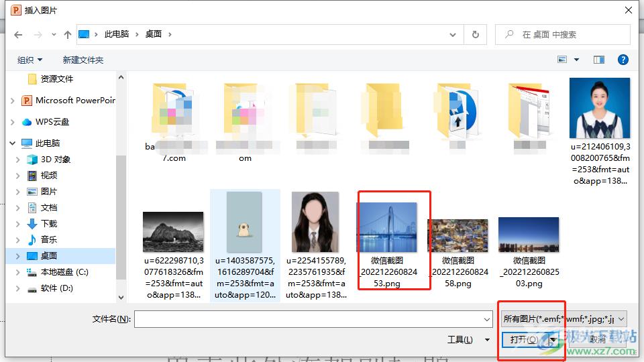Open the 组织 menu
Image resolution: width=644 pixels, height=362 pixels.
(30, 60)
